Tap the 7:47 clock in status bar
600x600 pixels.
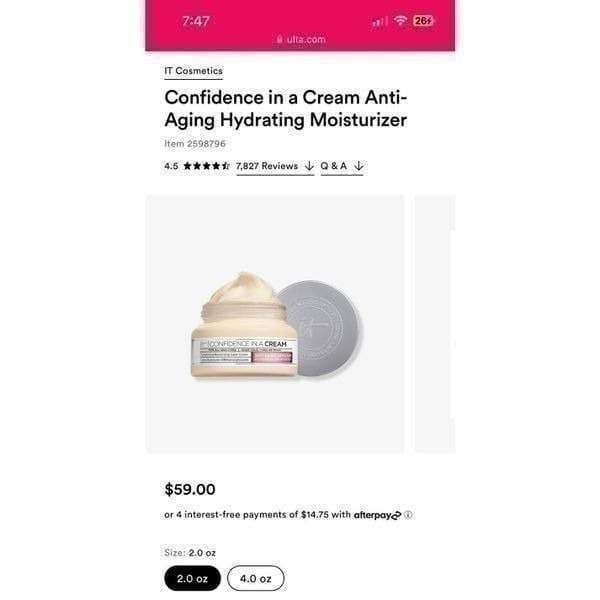tap(196, 21)
